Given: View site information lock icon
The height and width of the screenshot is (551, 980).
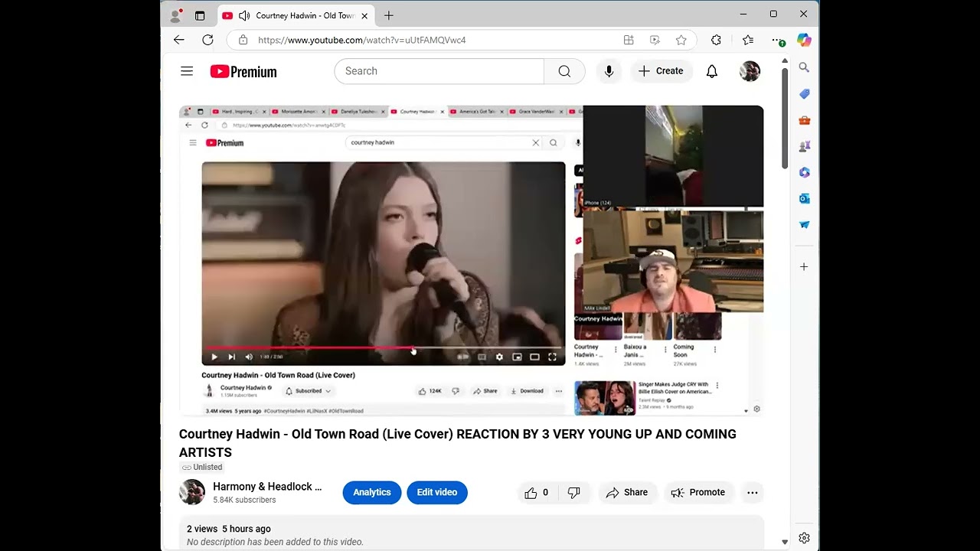Looking at the screenshot, I should coord(243,40).
